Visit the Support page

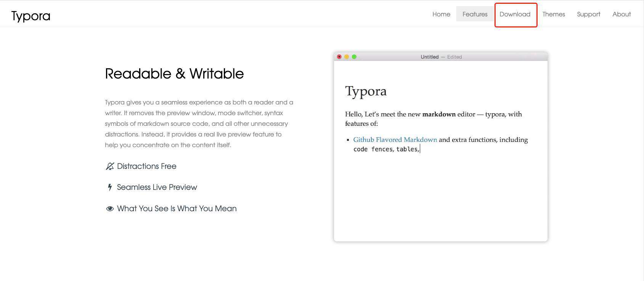pos(588,14)
